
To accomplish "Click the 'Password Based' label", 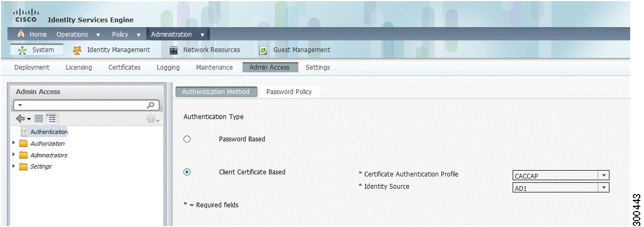I will tap(242, 139).
